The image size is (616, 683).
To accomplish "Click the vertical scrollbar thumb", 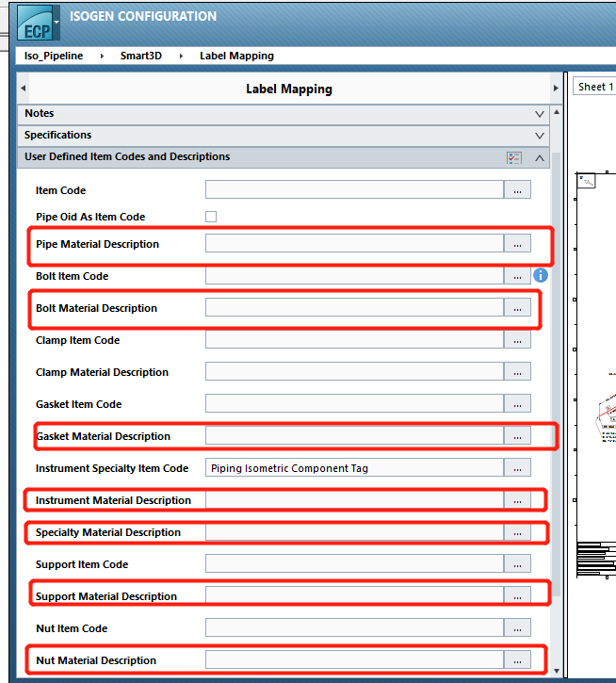I will [557, 374].
